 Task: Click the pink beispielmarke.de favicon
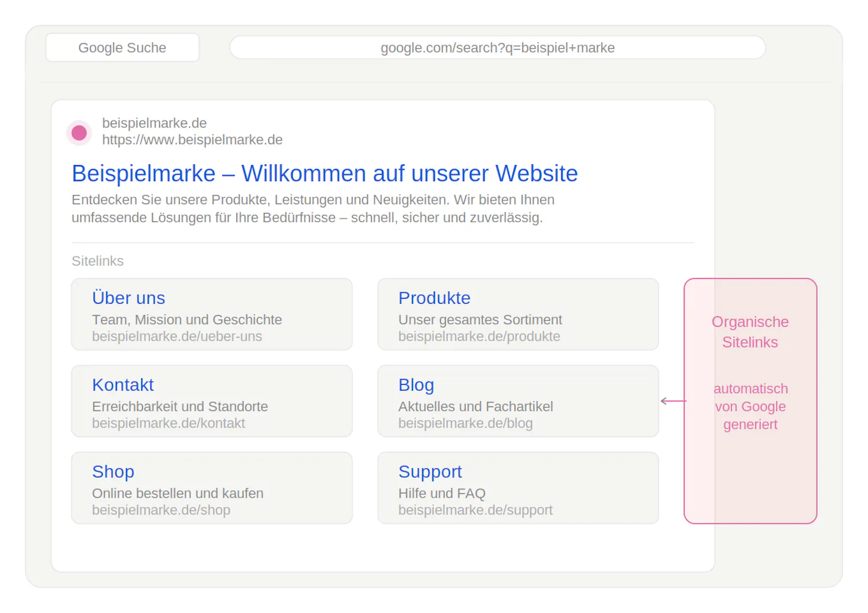point(79,133)
